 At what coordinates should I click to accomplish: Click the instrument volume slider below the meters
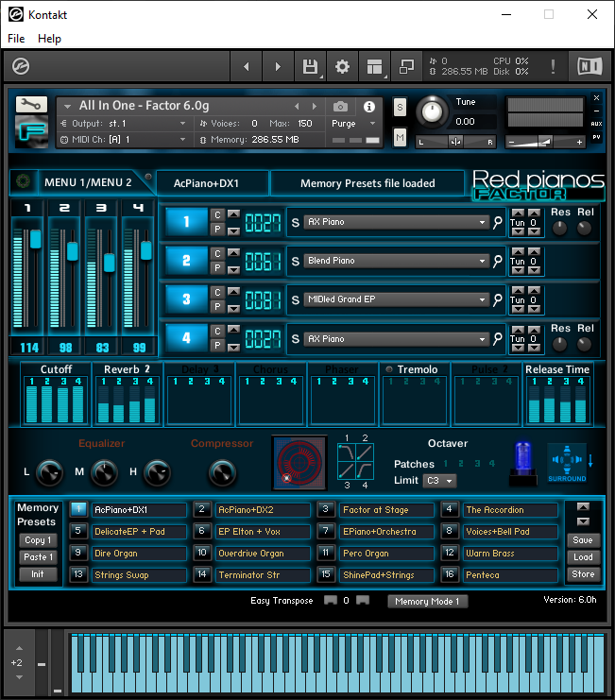(545, 143)
